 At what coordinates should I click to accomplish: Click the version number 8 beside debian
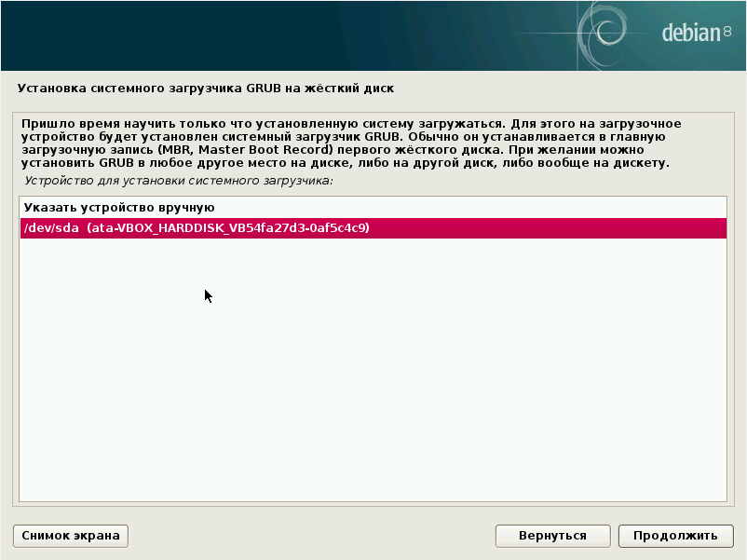coord(727,33)
